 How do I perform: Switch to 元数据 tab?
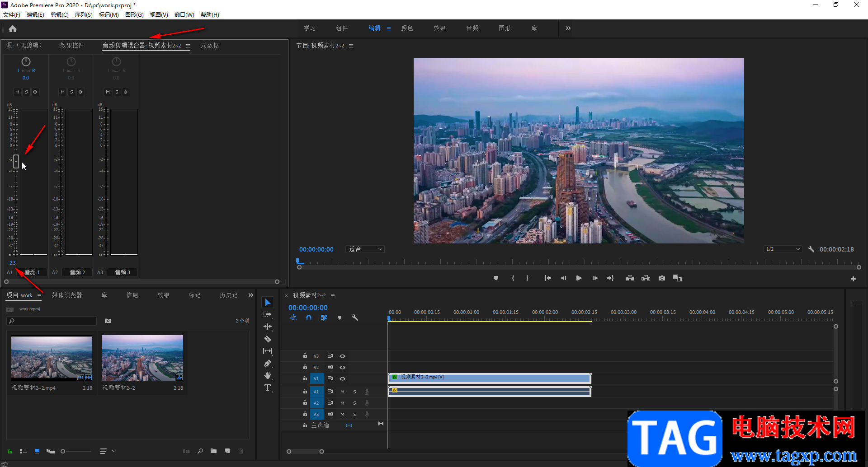coord(210,46)
